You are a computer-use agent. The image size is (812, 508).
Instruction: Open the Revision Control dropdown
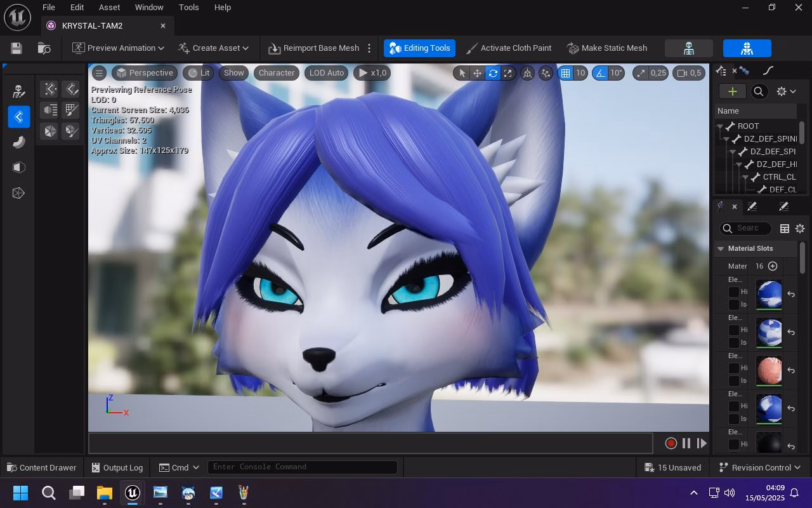click(x=760, y=467)
